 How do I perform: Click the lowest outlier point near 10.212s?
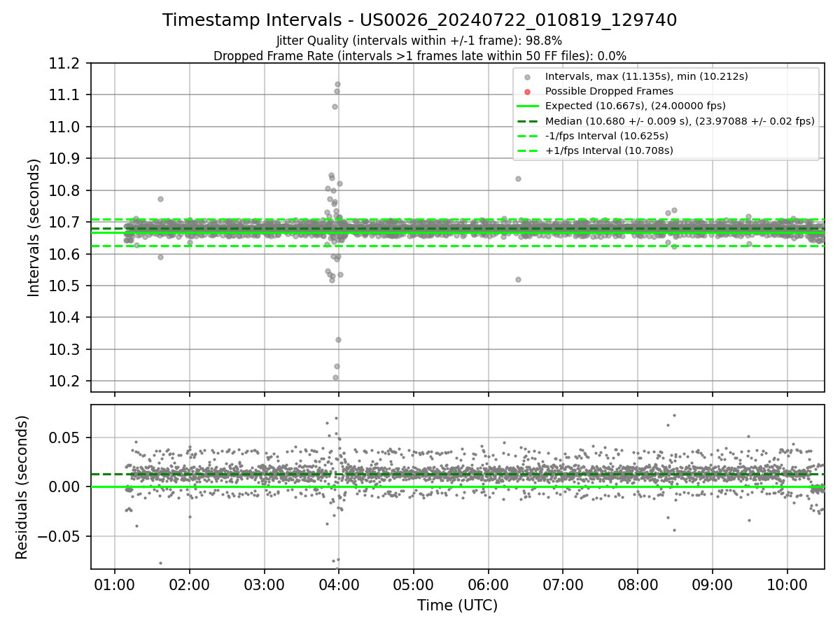point(335,377)
